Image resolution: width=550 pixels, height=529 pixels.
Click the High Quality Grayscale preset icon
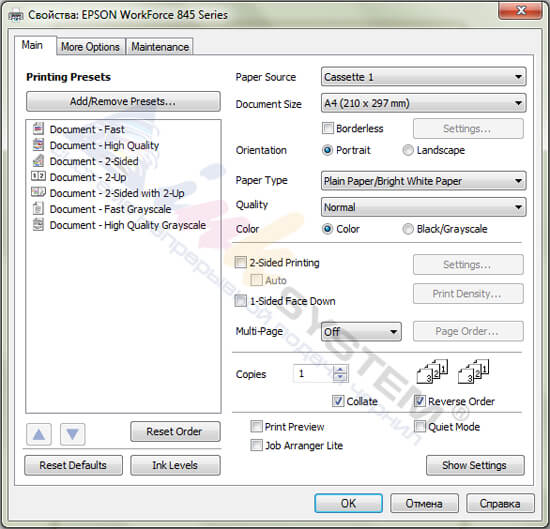[x=38, y=225]
